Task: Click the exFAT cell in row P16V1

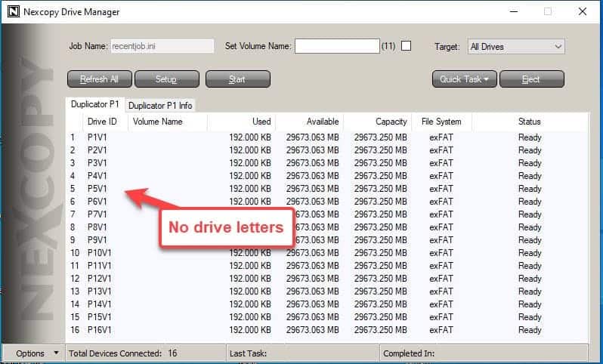Action: click(441, 330)
